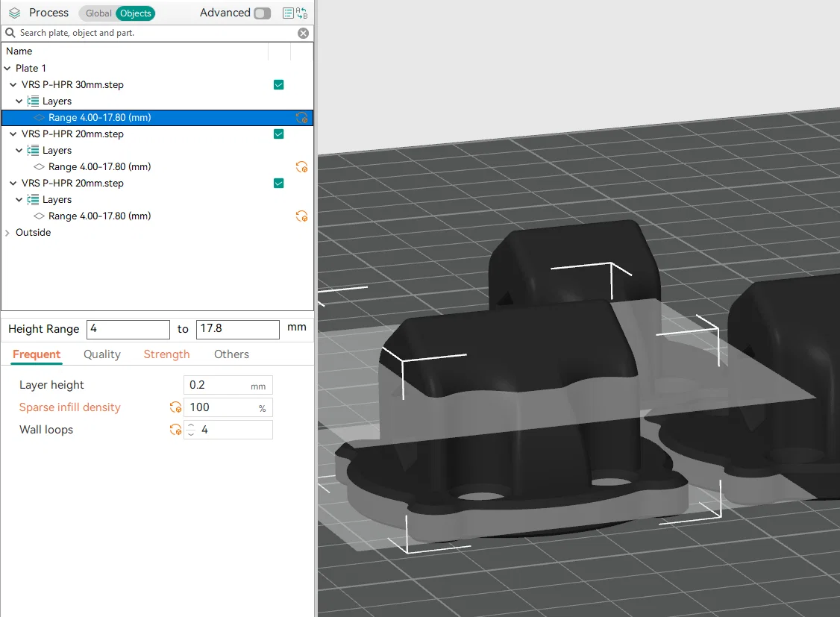The height and width of the screenshot is (617, 840).
Task: Click Layers icon under first VRS P-HPR 20mm.step
Action: 34,151
